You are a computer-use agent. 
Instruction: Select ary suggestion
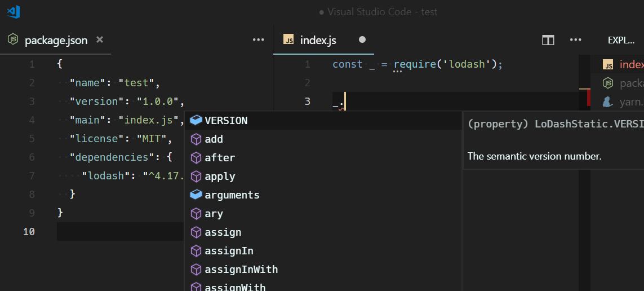click(323, 214)
